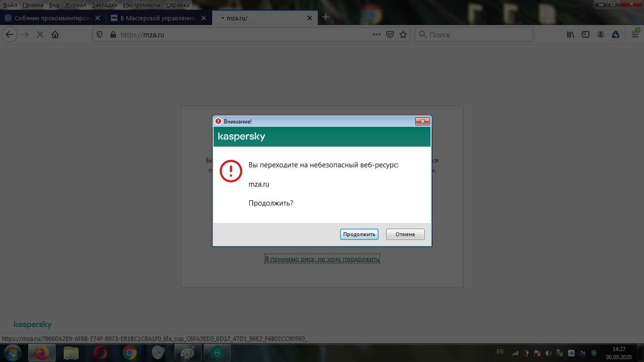Open the Library icon in the toolbar
This screenshot has height=362, width=644.
(x=570, y=34)
